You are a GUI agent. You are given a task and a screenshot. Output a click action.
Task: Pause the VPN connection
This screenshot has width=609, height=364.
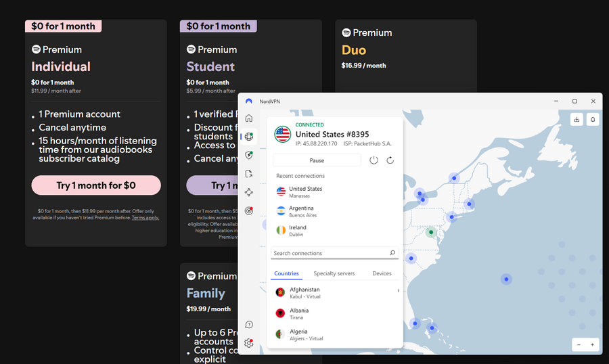[317, 160]
